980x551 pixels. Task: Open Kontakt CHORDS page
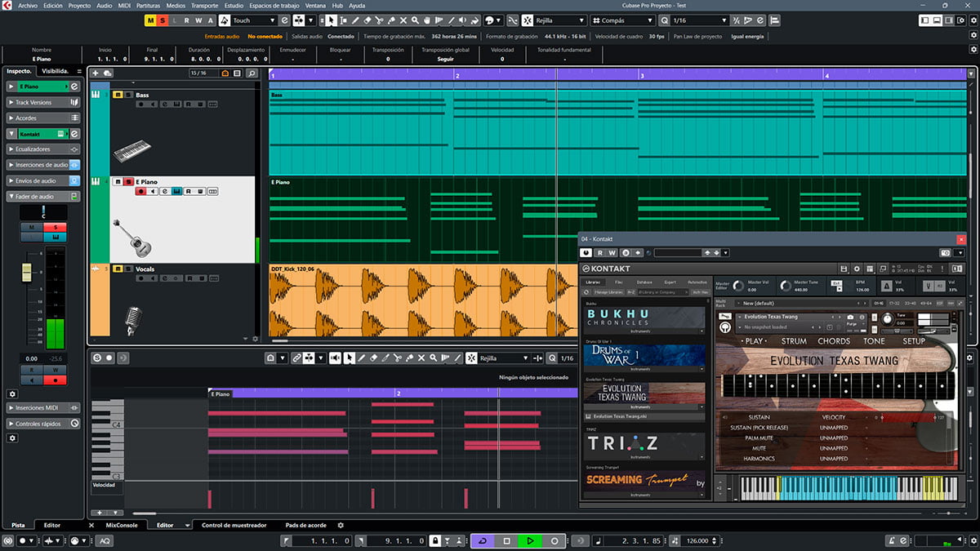(834, 341)
